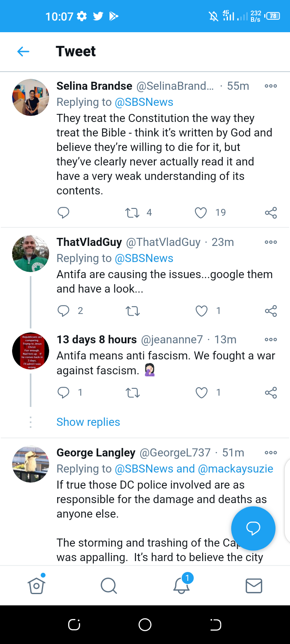The height and width of the screenshot is (644, 290).
Task: Open the Search tab
Action: click(x=109, y=586)
